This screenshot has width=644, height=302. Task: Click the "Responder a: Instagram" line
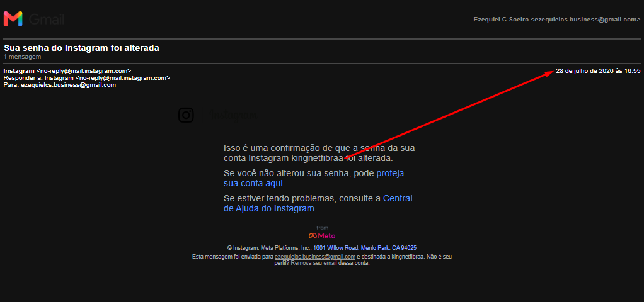coord(87,78)
